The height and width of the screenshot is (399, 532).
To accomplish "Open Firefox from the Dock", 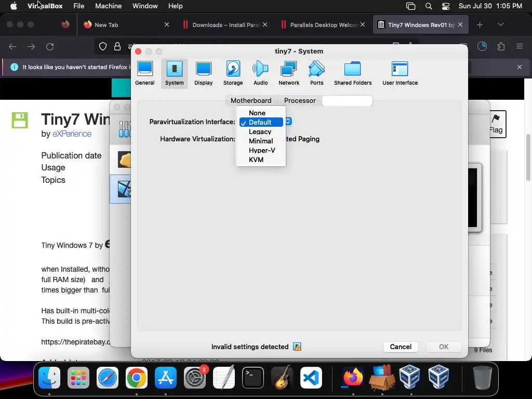I will [353, 378].
